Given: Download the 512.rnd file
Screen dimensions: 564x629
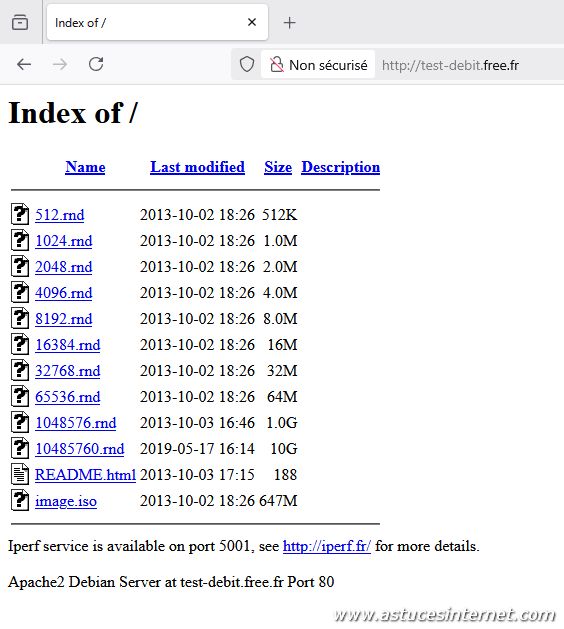Looking at the screenshot, I should tap(60, 215).
